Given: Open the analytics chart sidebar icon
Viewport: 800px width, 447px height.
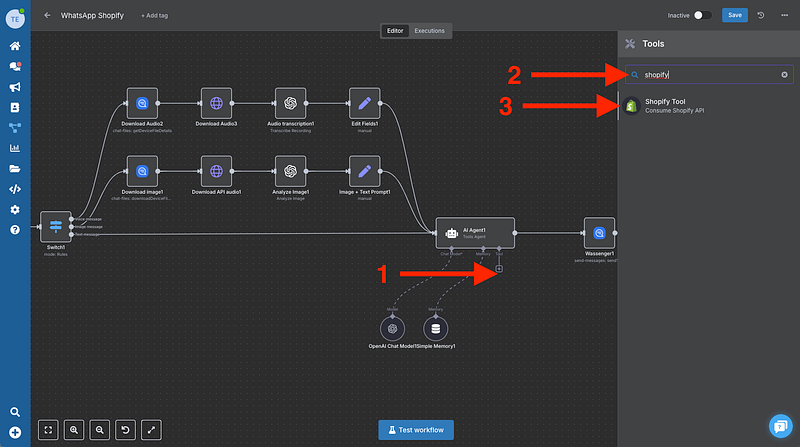Looking at the screenshot, I should click(15, 148).
